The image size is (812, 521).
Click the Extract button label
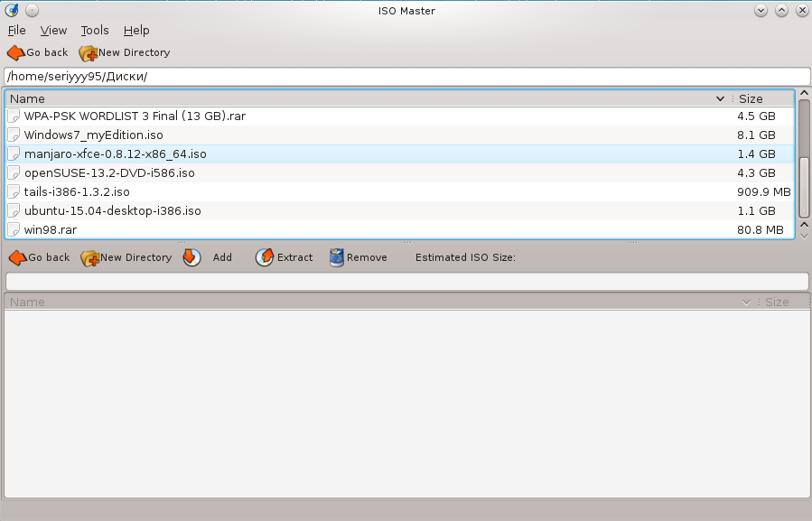coord(294,257)
